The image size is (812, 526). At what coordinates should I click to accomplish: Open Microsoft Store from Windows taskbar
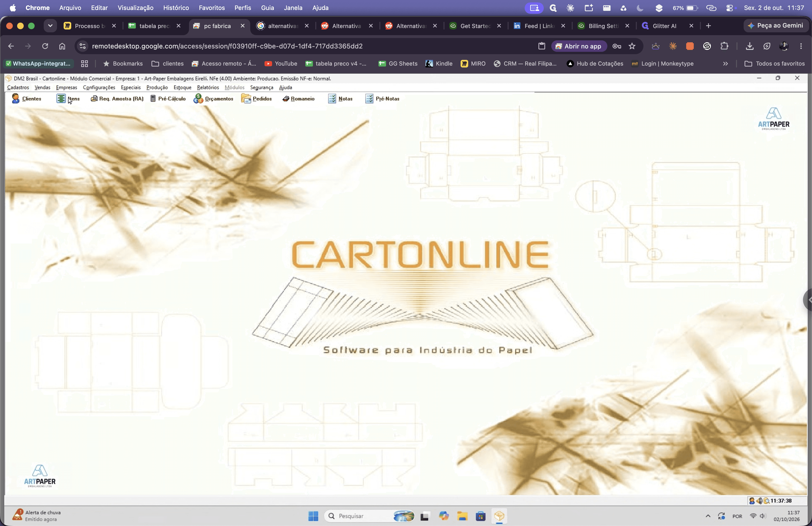pos(480,516)
